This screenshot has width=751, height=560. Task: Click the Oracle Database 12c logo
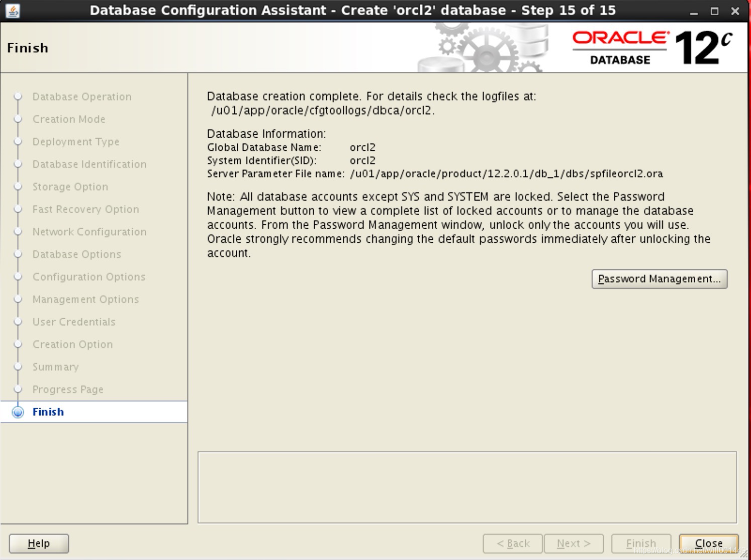point(652,48)
